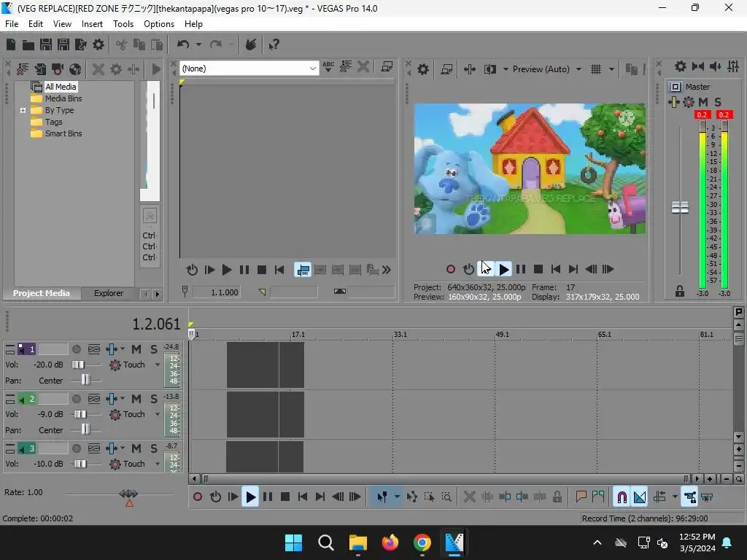Open the Auto Ripple dropdown arrow
This screenshot has height=560, width=747.
[675, 497]
